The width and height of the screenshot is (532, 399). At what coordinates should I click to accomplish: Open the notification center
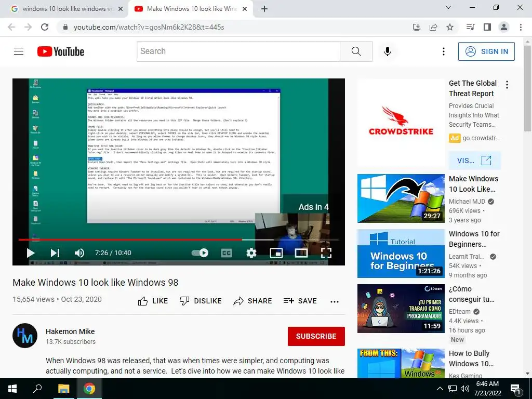516,389
